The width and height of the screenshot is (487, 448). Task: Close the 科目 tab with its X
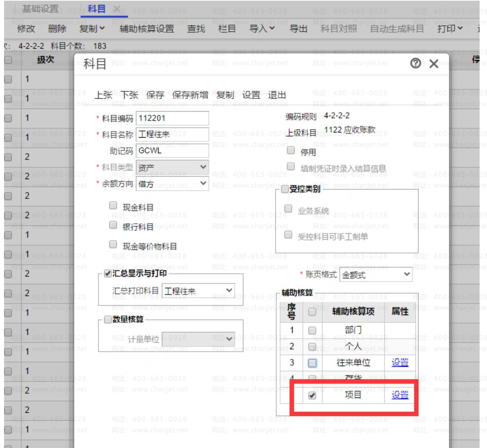[116, 9]
